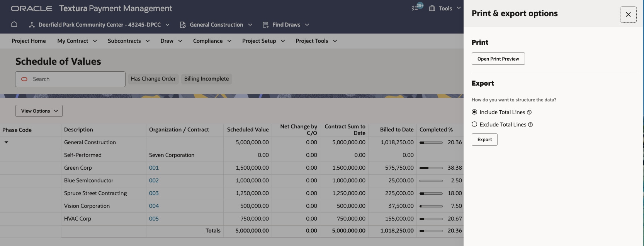Open help icon for Exclude Total Lines

[530, 125]
